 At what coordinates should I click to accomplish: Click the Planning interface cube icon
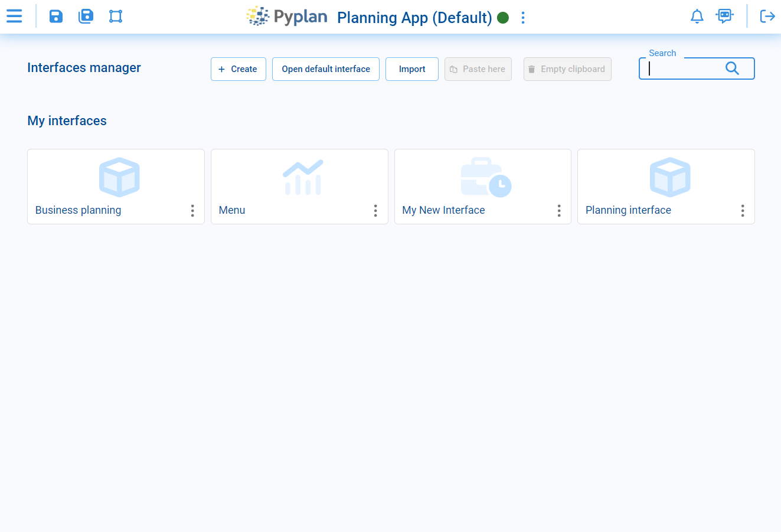click(670, 177)
